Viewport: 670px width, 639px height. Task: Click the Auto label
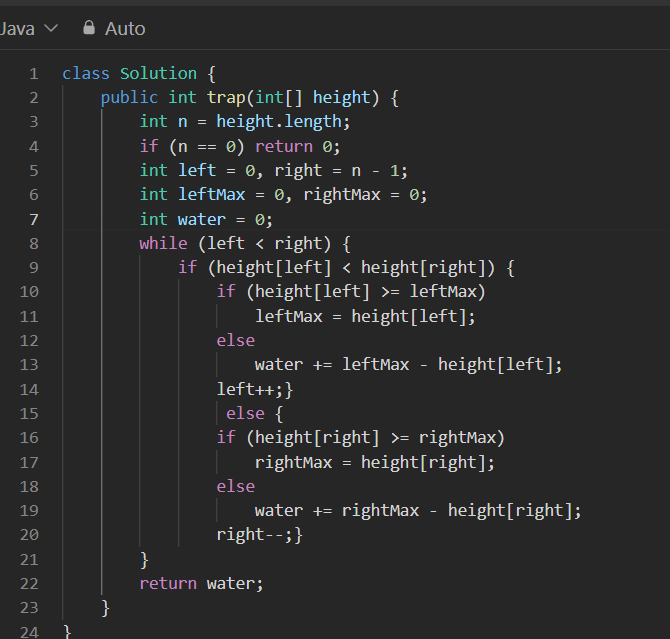(x=125, y=29)
